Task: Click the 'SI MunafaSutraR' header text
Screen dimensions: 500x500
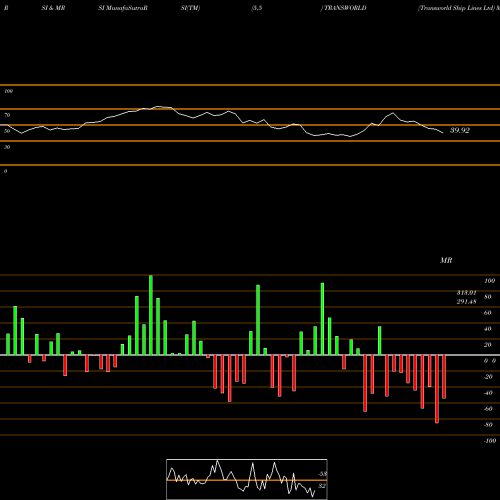Action: (123, 8)
